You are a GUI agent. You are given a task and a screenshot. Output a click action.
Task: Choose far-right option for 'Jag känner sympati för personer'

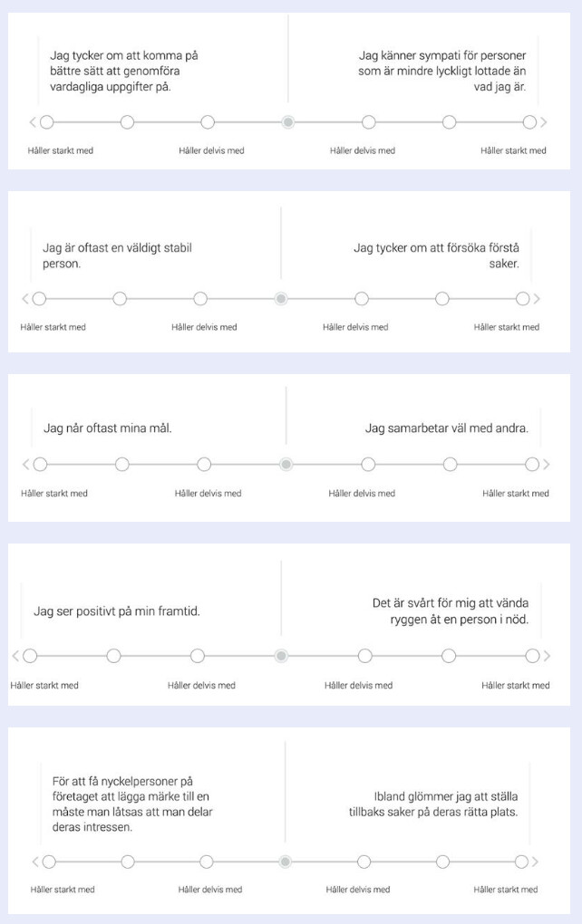[x=529, y=122]
